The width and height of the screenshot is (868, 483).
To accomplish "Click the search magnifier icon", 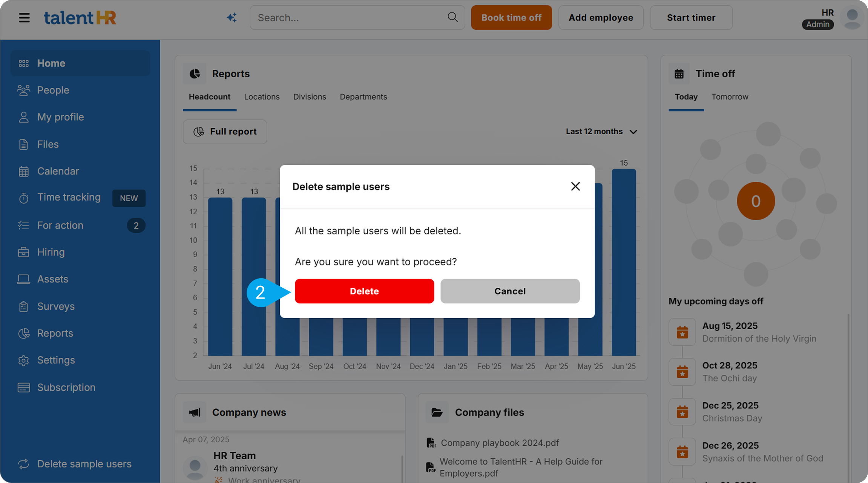I will 452,17.
